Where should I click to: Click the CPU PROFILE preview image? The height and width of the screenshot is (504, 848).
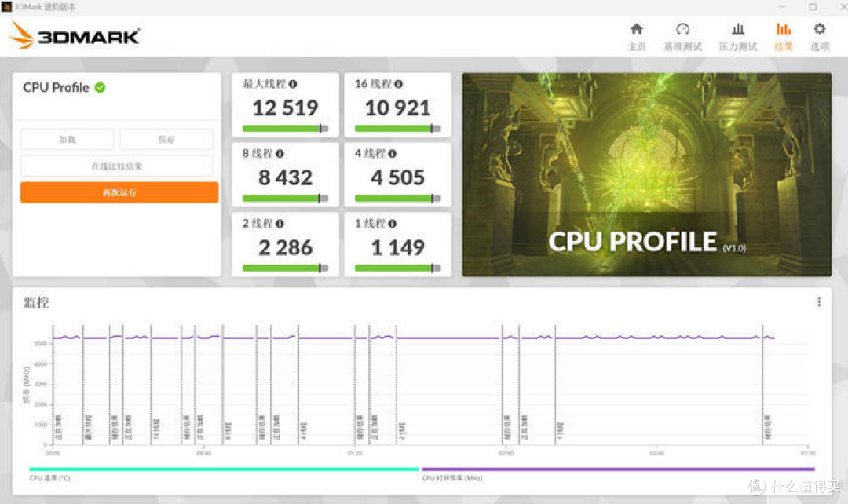647,174
